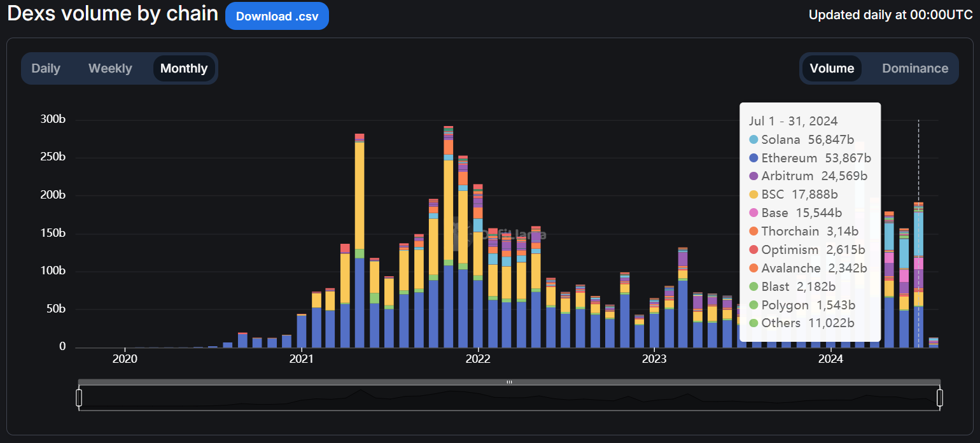Click the left range slider handle
980x443 pixels.
(79, 398)
